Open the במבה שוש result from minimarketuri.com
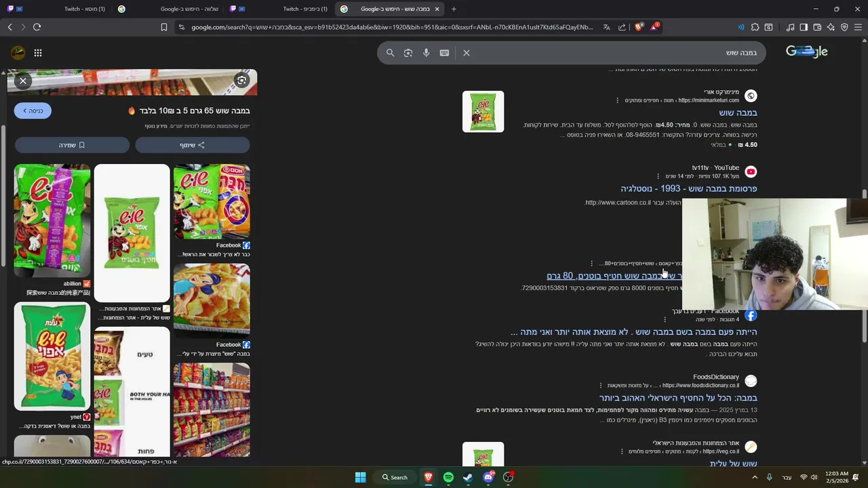 pyautogui.click(x=738, y=113)
